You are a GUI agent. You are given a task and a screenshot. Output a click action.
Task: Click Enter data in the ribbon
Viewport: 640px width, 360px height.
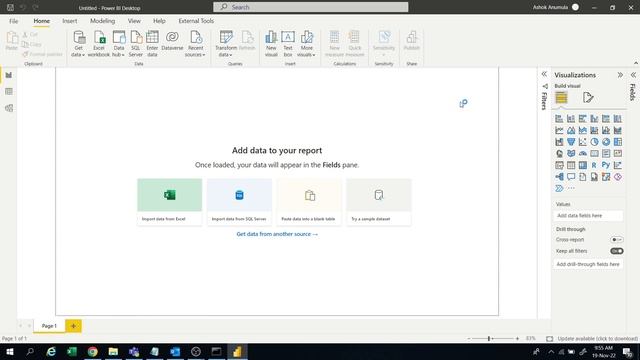point(152,44)
